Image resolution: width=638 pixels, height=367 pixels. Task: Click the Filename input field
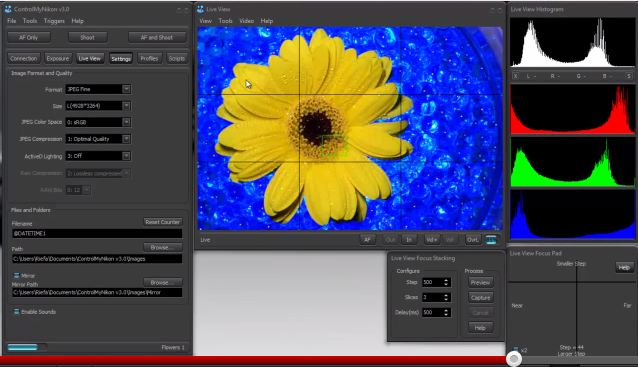point(97,234)
